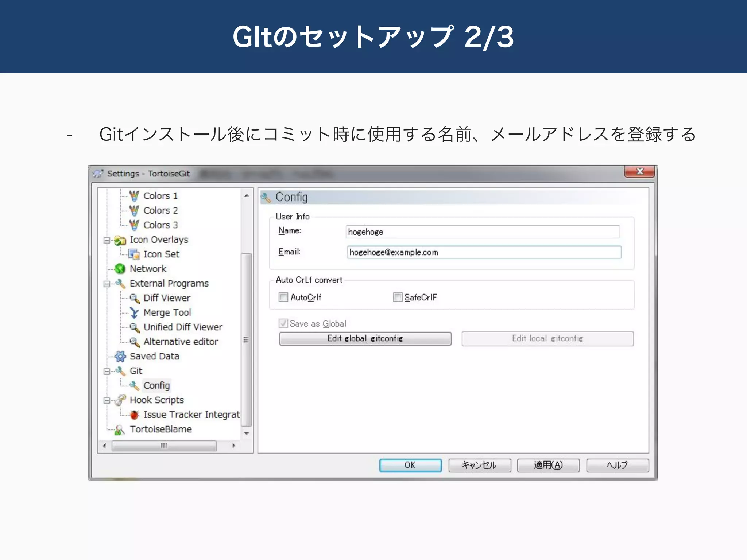Click the Merge Tool arrow icon
747x560 pixels.
(134, 313)
